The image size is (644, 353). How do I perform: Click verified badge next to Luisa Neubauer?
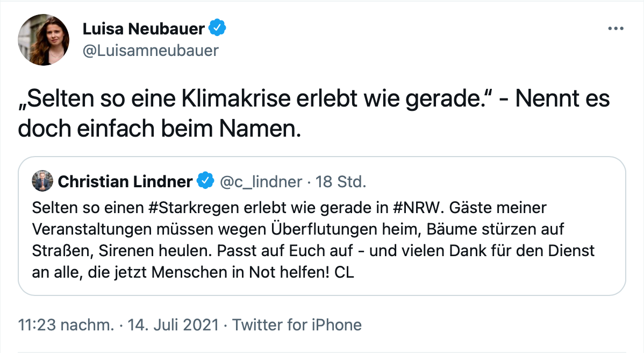tap(217, 29)
